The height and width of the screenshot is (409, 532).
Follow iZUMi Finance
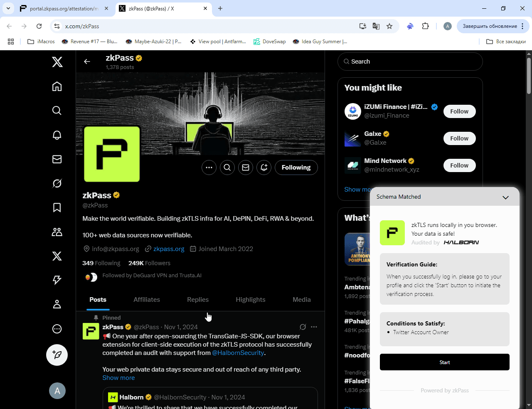[459, 111]
